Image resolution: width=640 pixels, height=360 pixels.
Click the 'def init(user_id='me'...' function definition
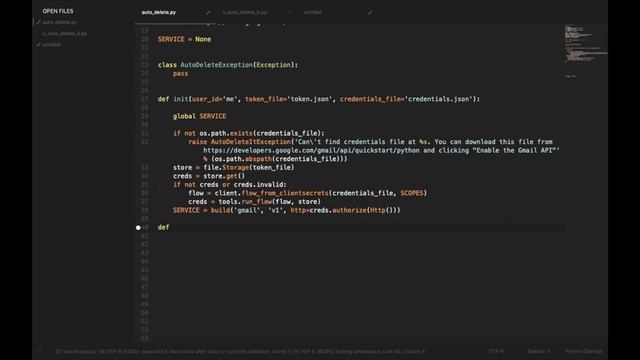(319, 99)
